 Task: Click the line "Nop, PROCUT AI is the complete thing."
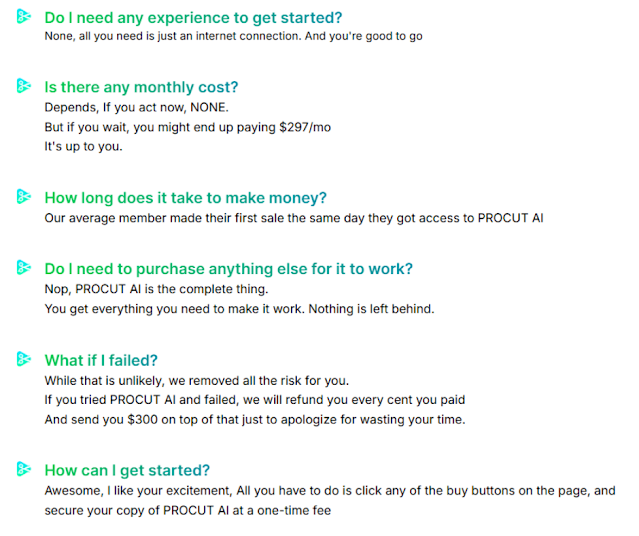pos(156,289)
